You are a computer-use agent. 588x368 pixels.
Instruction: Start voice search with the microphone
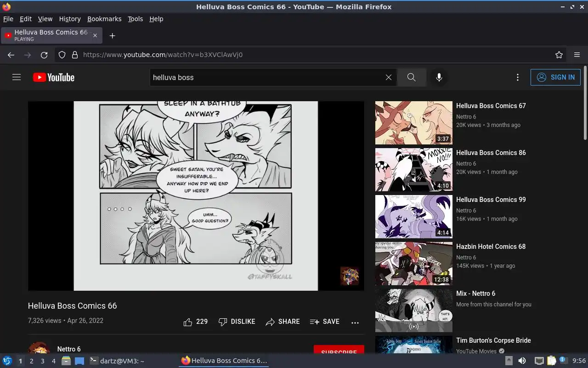click(x=439, y=77)
